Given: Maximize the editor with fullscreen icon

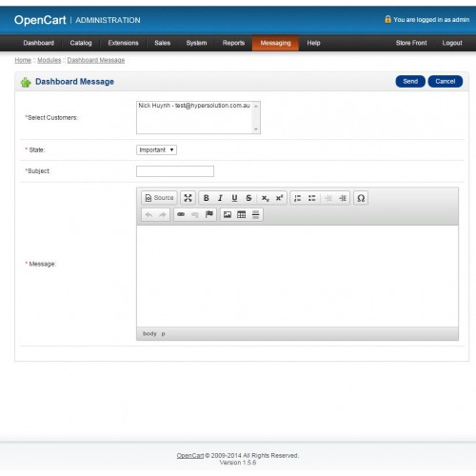Looking at the screenshot, I should 188,198.
